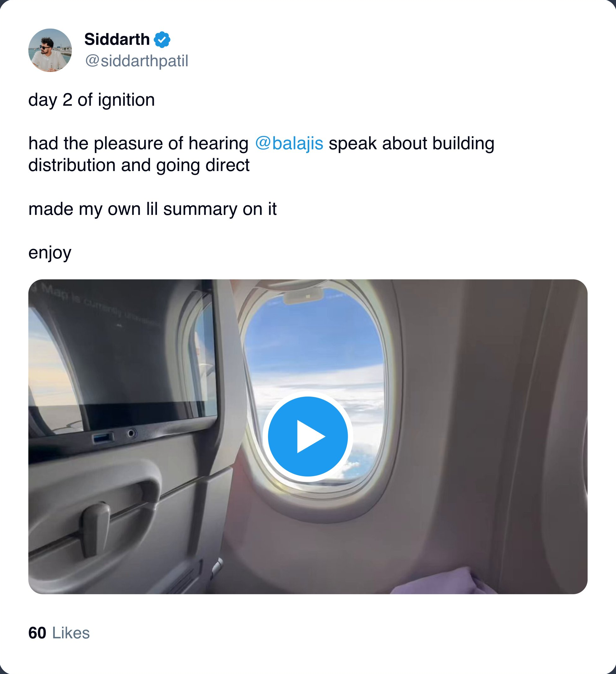Click the blue verified badge
This screenshot has width=616, height=674.
162,39
